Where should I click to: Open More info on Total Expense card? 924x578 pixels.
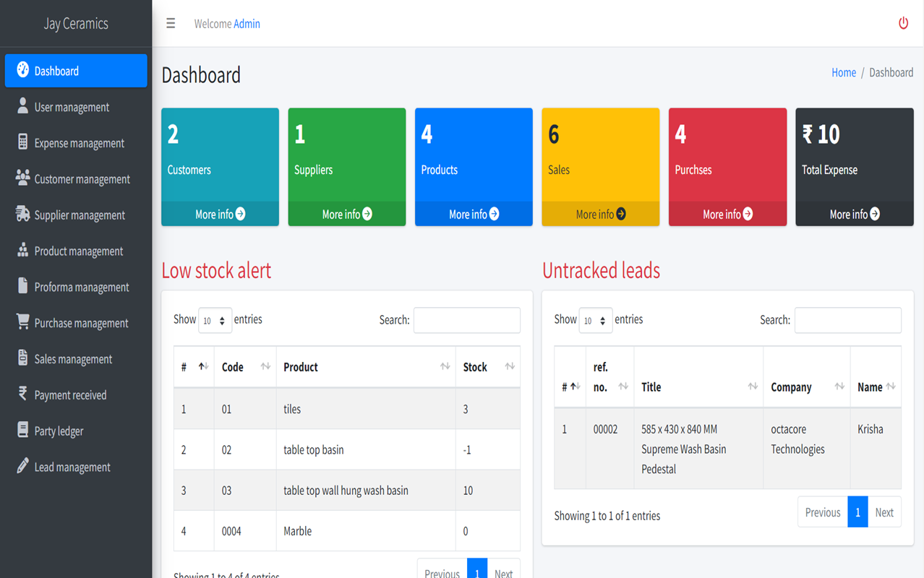[854, 215]
